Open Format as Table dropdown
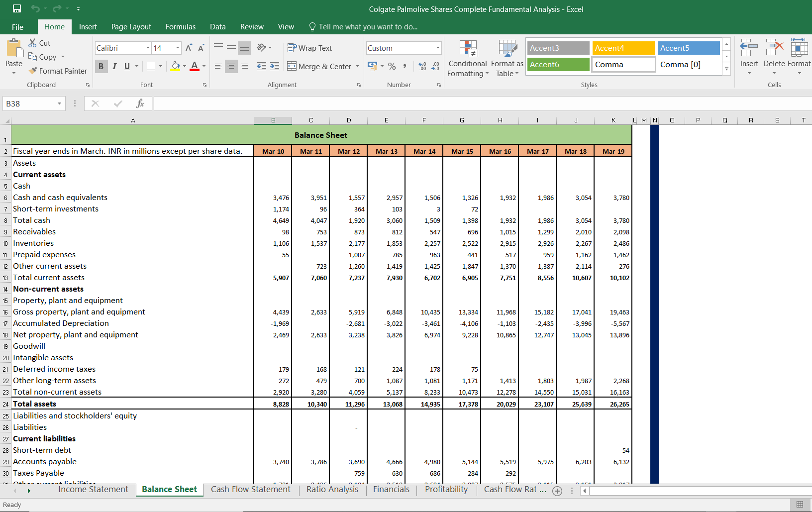 [x=507, y=59]
